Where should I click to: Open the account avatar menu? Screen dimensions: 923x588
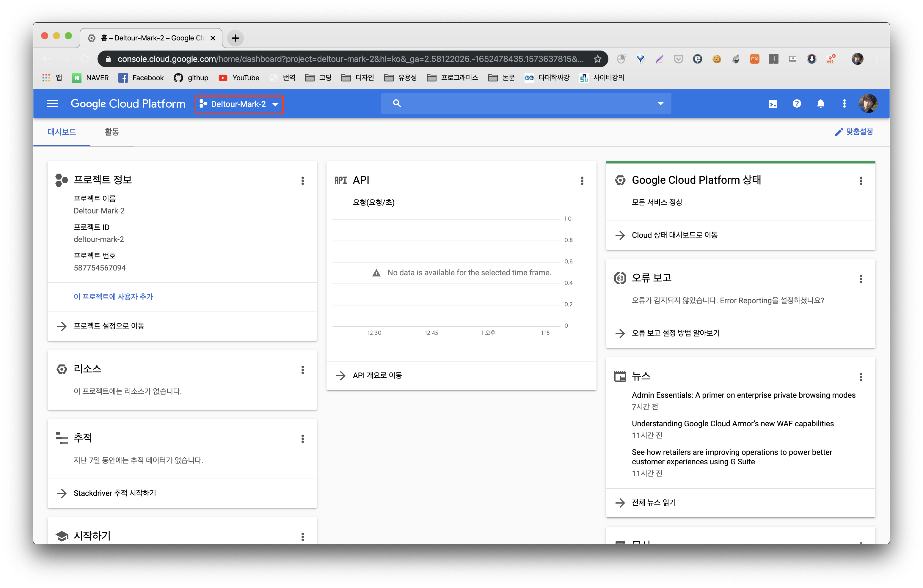[868, 103]
